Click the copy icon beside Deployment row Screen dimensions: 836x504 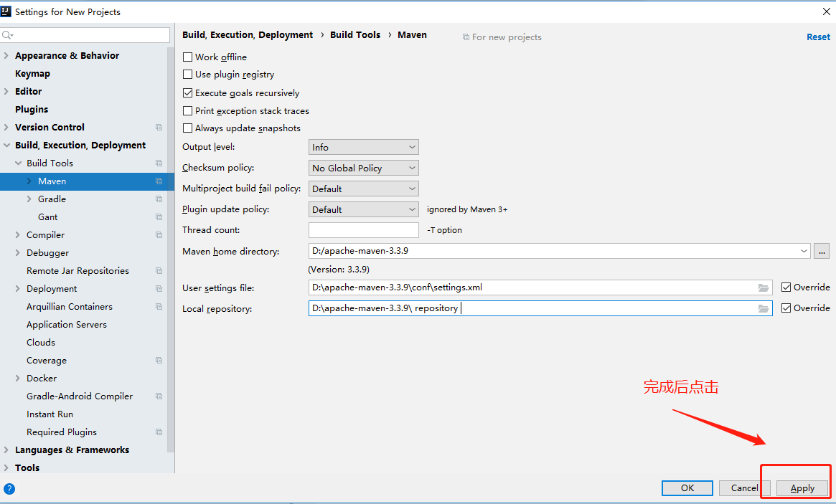(x=159, y=289)
